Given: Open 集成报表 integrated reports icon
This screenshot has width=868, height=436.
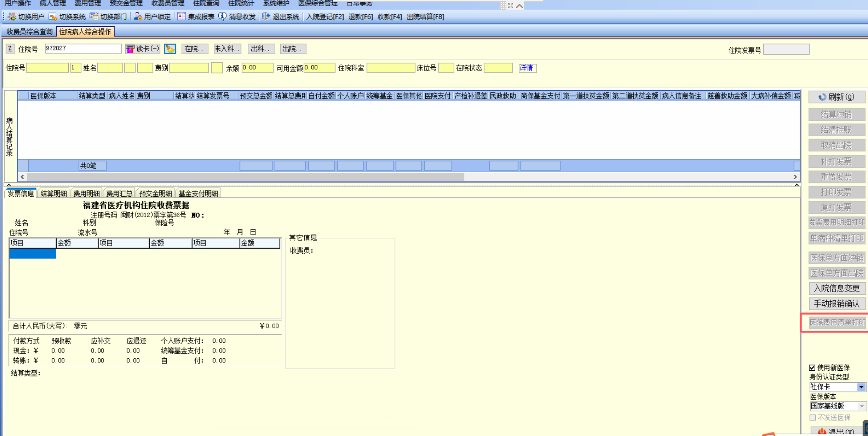Looking at the screenshot, I should 182,17.
